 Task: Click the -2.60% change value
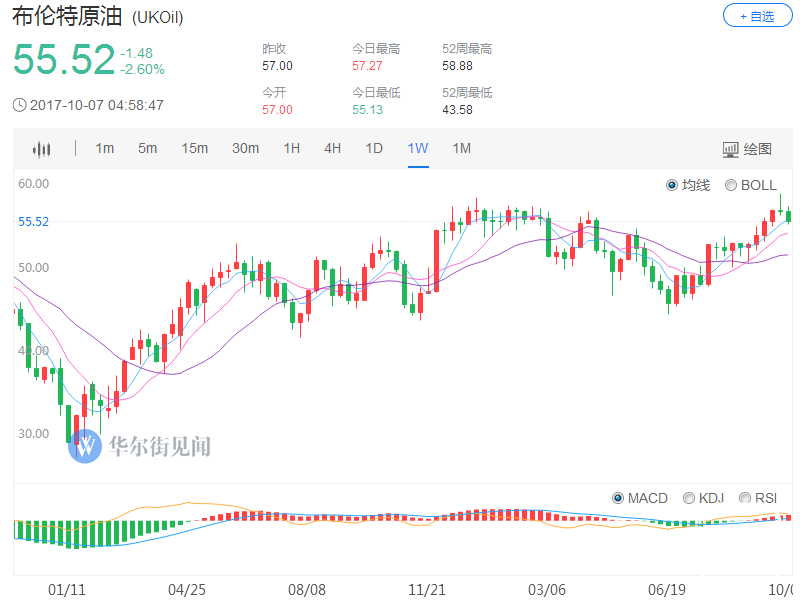click(142, 69)
